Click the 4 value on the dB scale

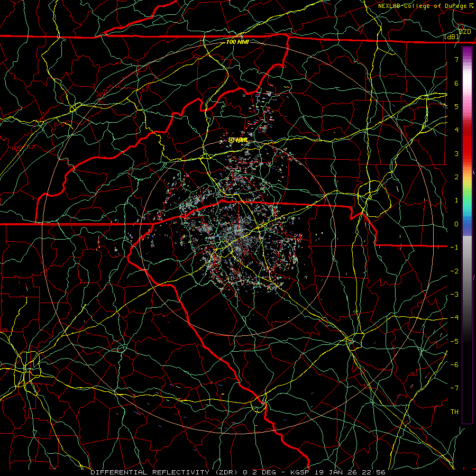click(456, 130)
